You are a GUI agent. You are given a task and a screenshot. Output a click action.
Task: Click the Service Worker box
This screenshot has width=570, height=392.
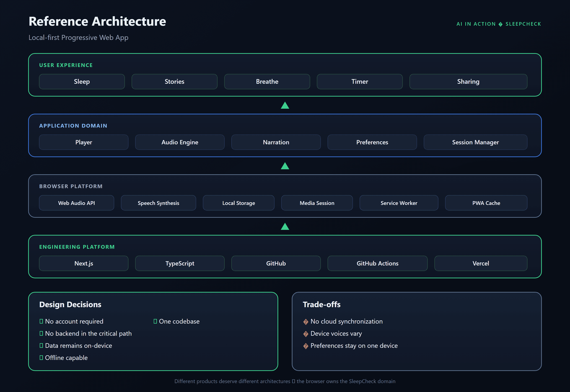tap(399, 203)
